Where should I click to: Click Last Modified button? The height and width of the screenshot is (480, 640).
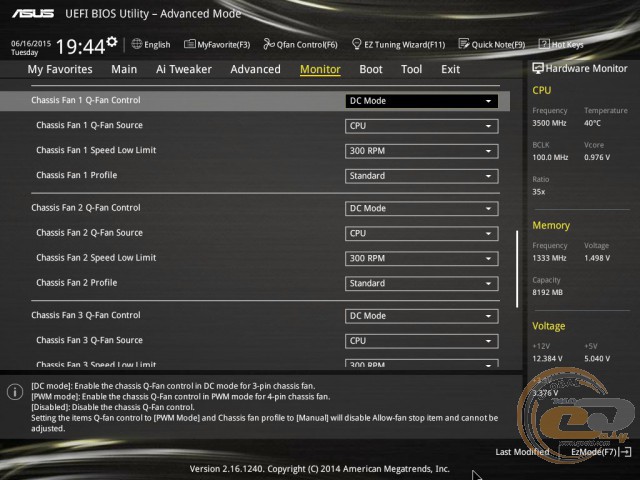pyautogui.click(x=522, y=452)
